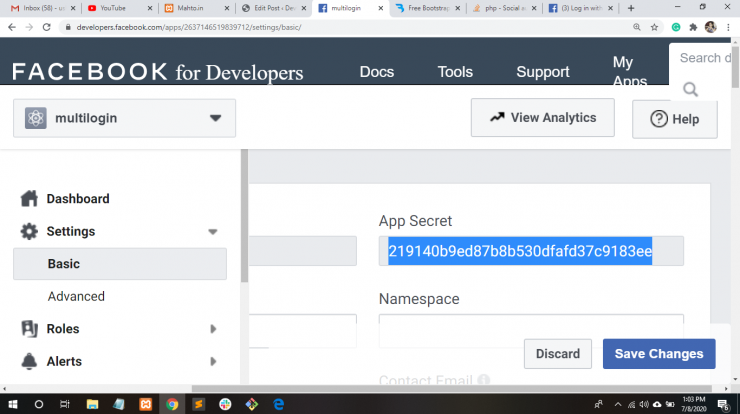Image resolution: width=740 pixels, height=414 pixels.
Task: Close the multilogin browser tab
Action: point(380,8)
